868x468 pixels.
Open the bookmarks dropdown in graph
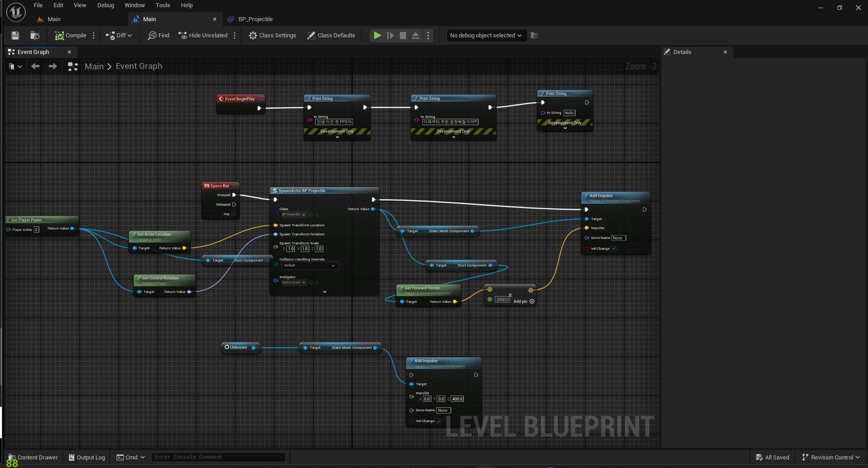[15, 67]
